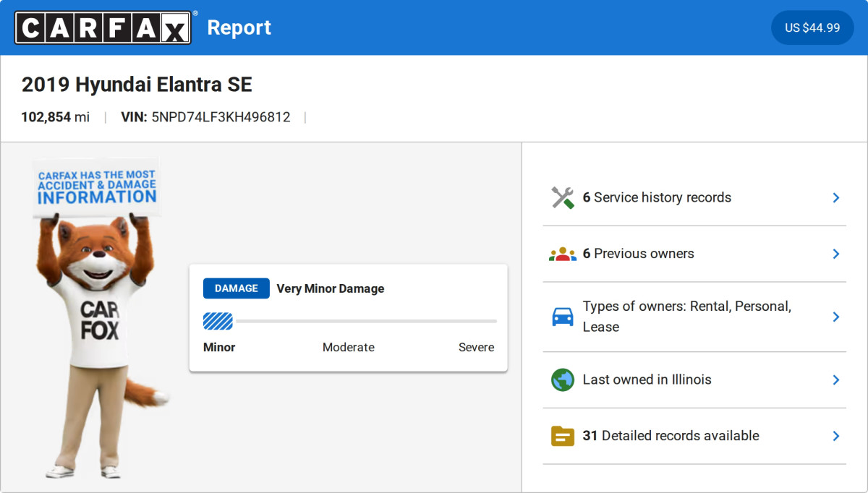Screen dimensions: 868x493
Task: Select the VIN number text
Action: [x=221, y=117]
